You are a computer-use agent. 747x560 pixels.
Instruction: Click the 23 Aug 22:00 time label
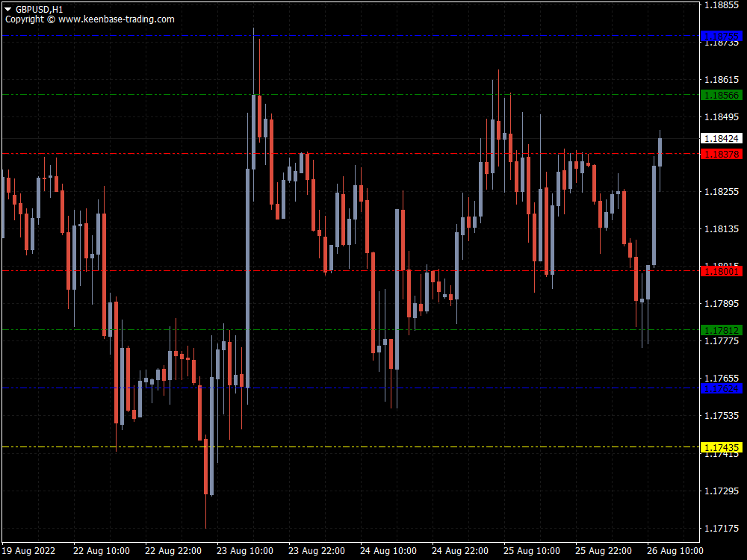[316, 551]
